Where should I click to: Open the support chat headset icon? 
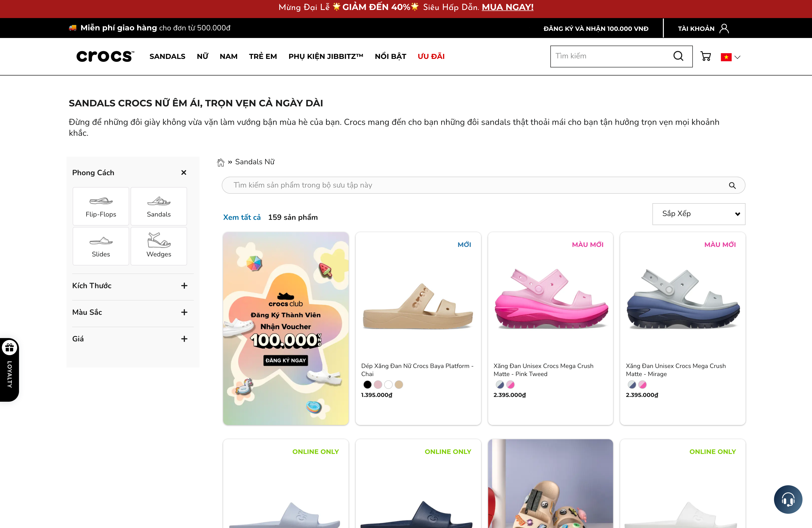[x=788, y=499]
